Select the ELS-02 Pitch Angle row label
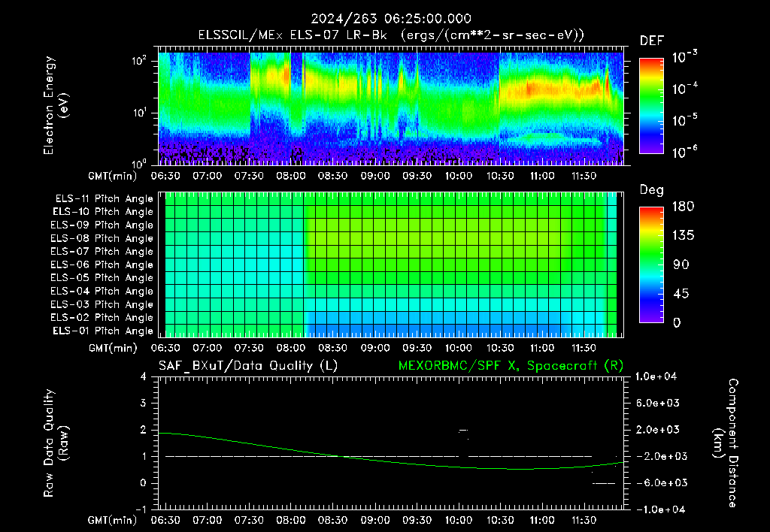The width and height of the screenshot is (770, 532). pyautogui.click(x=102, y=318)
